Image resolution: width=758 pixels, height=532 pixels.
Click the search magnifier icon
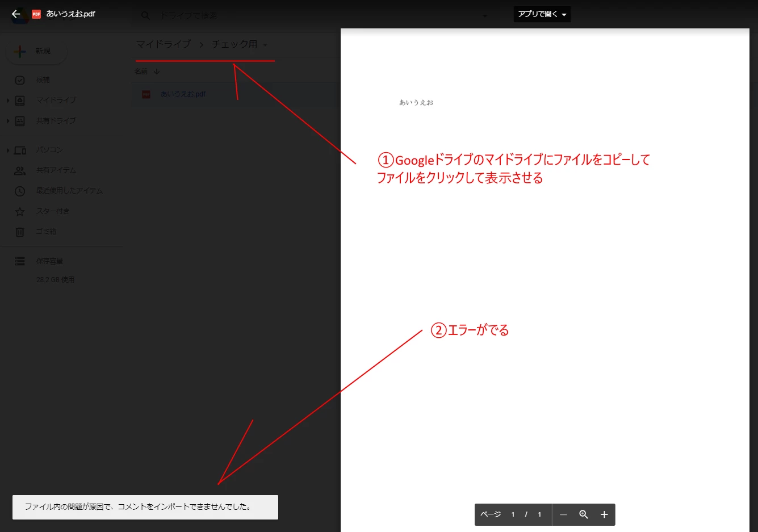[146, 16]
